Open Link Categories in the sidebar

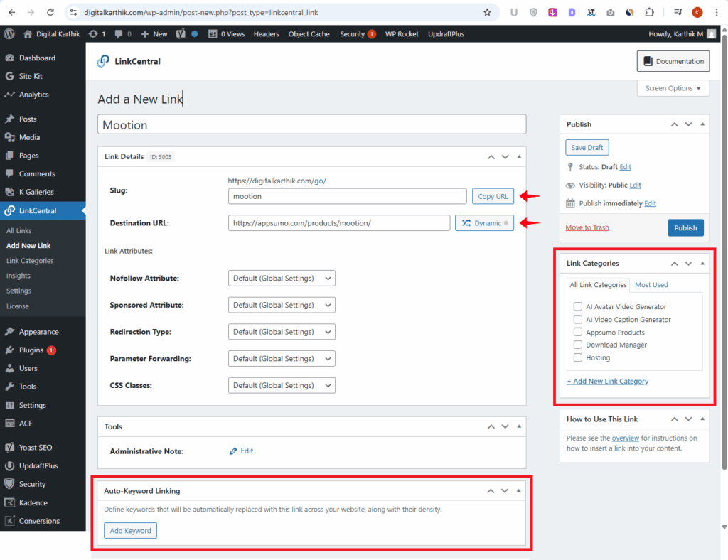pos(30,261)
